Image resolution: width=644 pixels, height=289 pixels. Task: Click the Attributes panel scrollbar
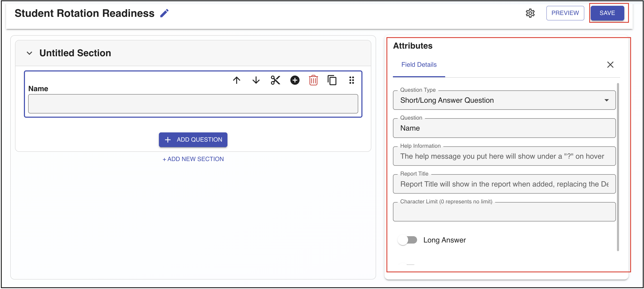618,167
